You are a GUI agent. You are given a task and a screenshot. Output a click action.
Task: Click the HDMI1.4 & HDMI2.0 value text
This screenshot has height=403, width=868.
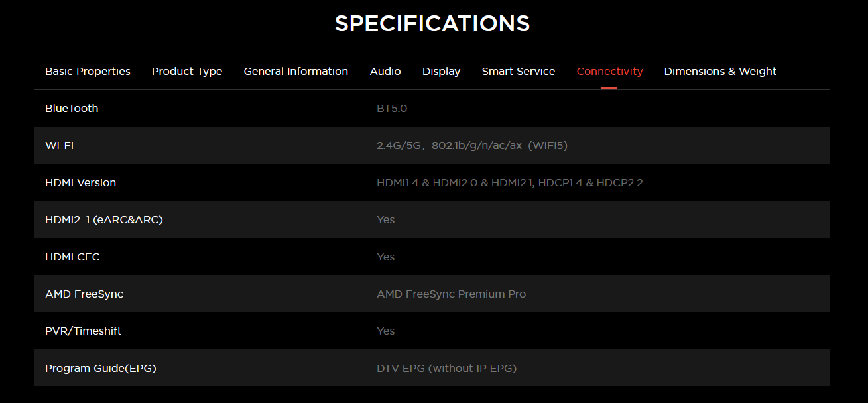[510, 182]
